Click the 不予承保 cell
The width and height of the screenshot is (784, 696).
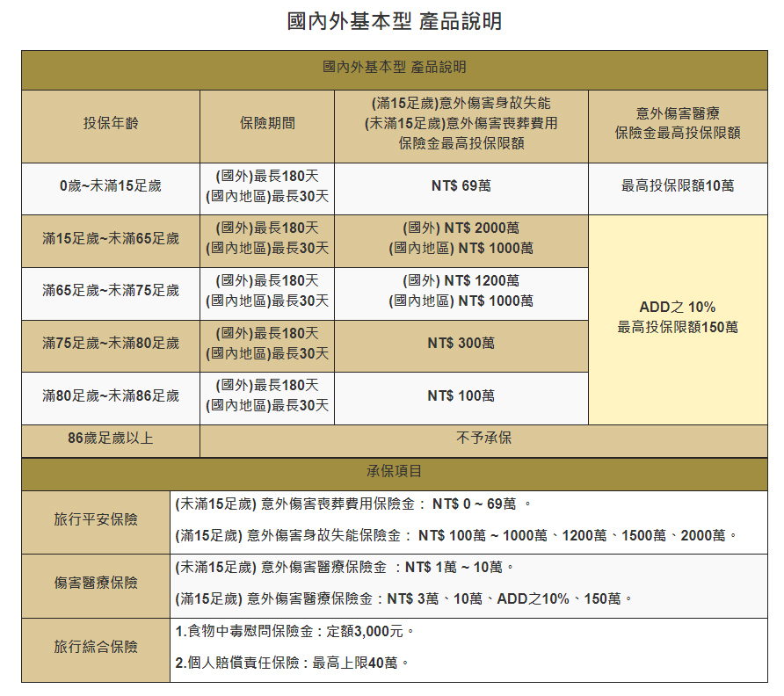click(483, 439)
